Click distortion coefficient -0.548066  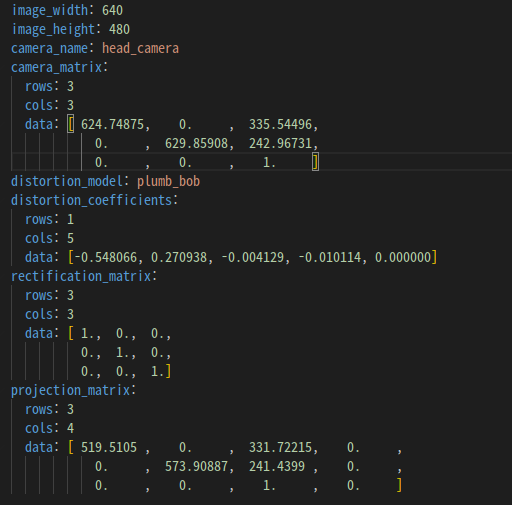[106, 257]
